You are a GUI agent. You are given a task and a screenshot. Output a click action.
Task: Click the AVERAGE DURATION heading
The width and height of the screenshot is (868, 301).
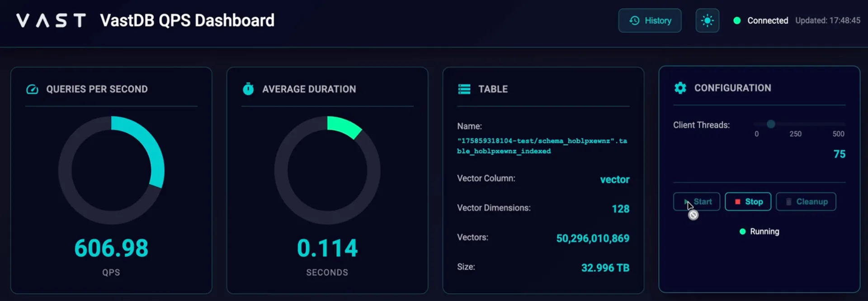309,89
